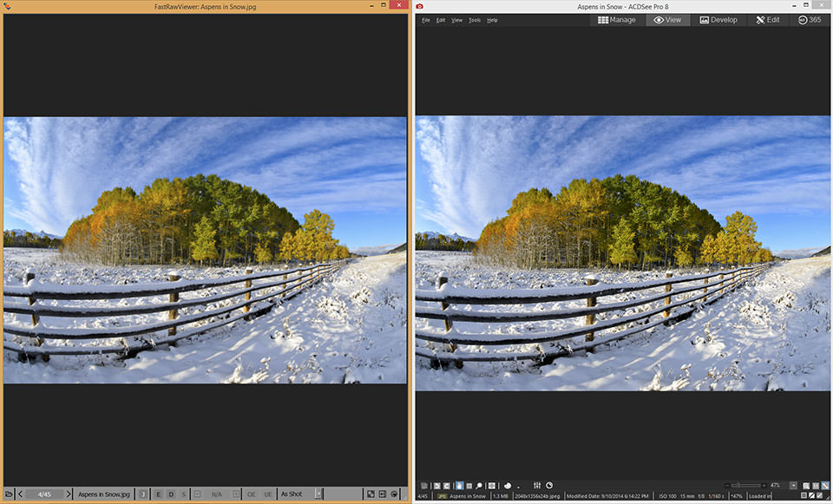Switch to Edit mode tab in ACDSee
This screenshot has height=504, width=833.
(768, 20)
